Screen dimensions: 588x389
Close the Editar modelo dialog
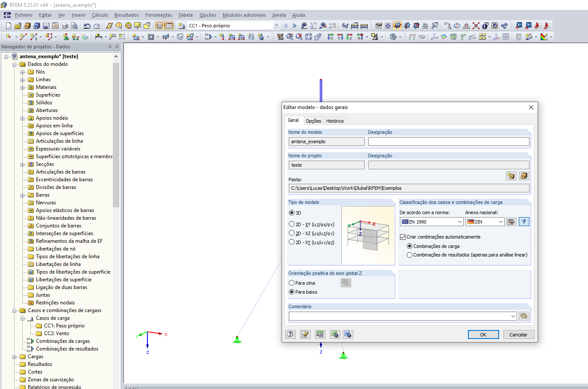(531, 107)
